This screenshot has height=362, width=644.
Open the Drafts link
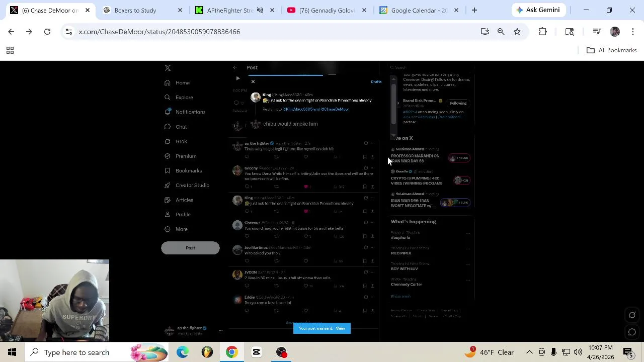[376, 81]
